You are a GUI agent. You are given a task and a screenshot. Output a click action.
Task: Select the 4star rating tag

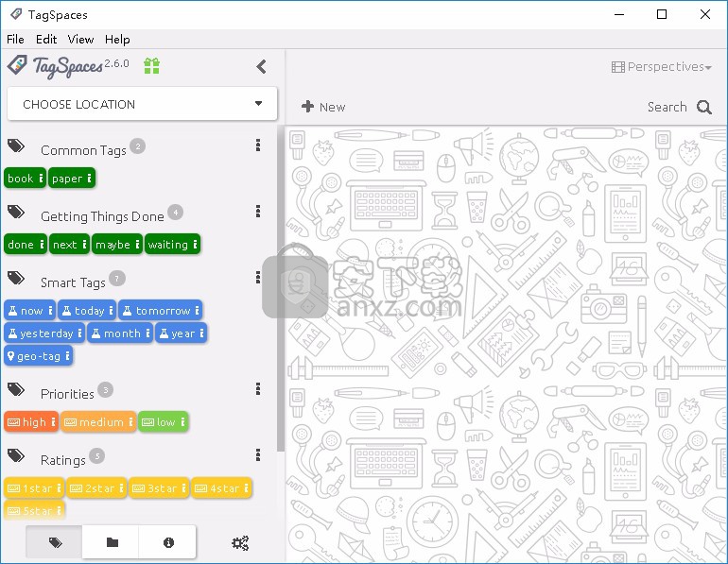click(x=221, y=487)
